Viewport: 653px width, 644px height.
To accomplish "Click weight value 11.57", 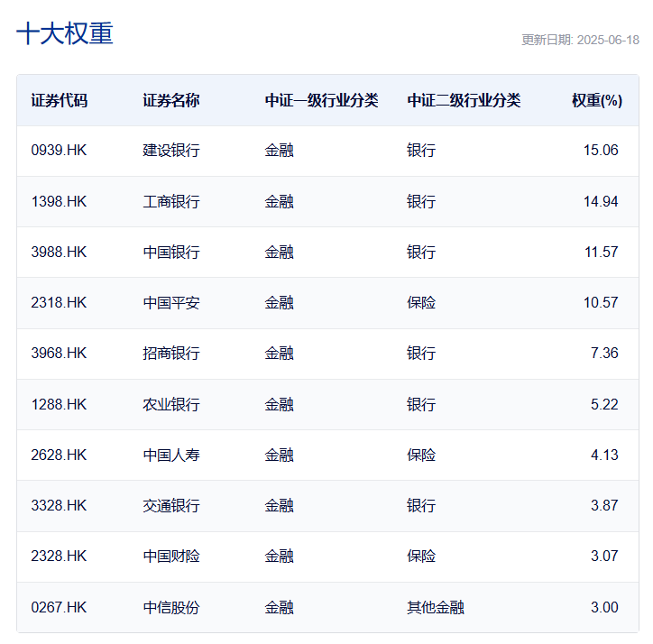I will 601,252.
